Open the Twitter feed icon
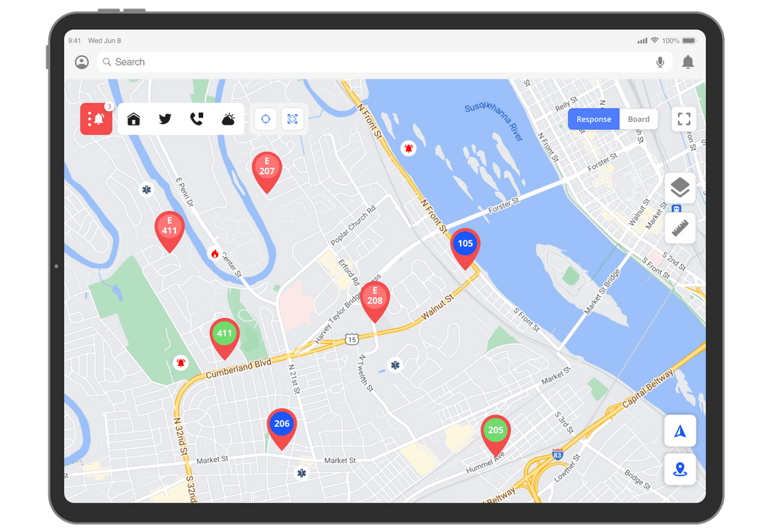This screenshot has width=770, height=532. pos(165,118)
